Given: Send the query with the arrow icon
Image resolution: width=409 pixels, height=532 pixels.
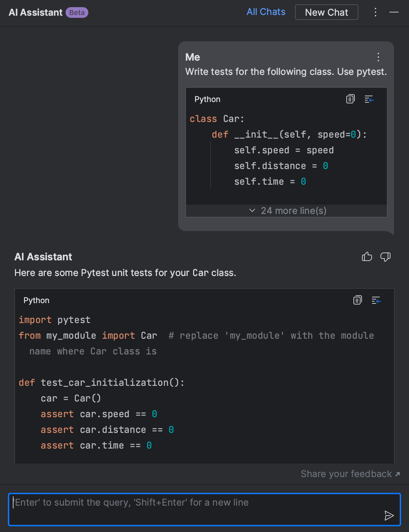Looking at the screenshot, I should click(389, 515).
